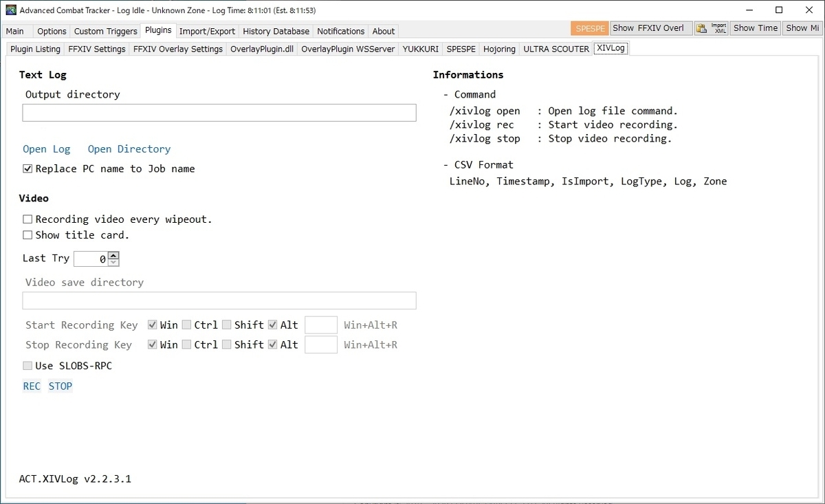Switch to the Options tab
The height and width of the screenshot is (504, 825).
[x=52, y=31]
